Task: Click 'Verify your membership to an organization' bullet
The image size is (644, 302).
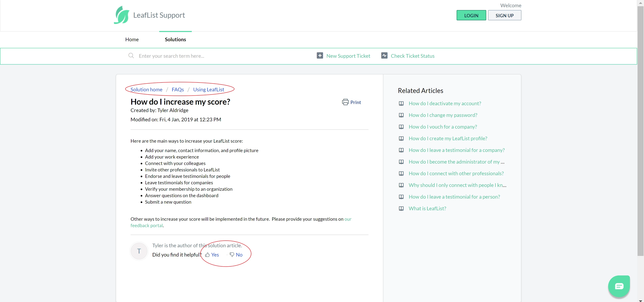Action: [x=189, y=189]
